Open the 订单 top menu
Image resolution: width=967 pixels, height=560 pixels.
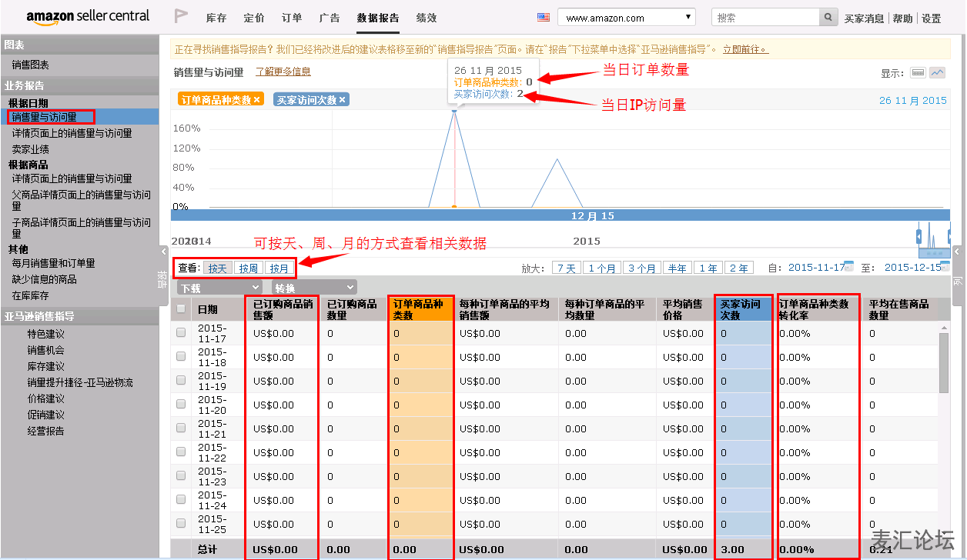point(292,18)
